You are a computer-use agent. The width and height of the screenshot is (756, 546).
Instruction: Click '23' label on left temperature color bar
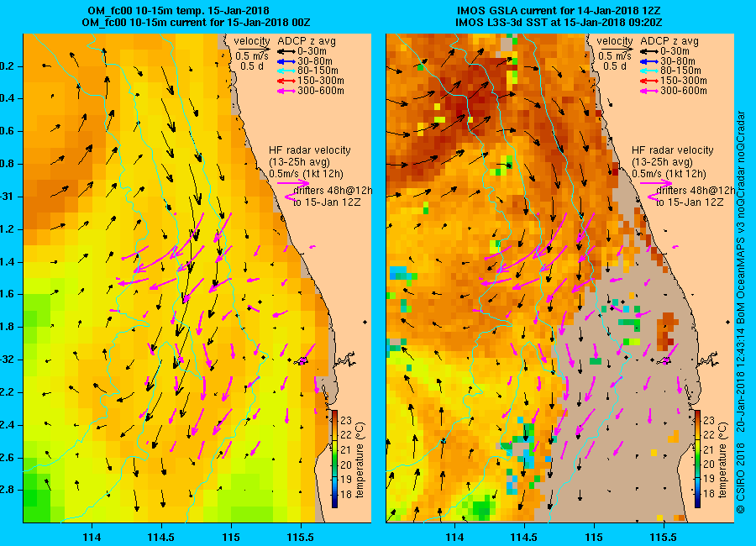click(346, 421)
